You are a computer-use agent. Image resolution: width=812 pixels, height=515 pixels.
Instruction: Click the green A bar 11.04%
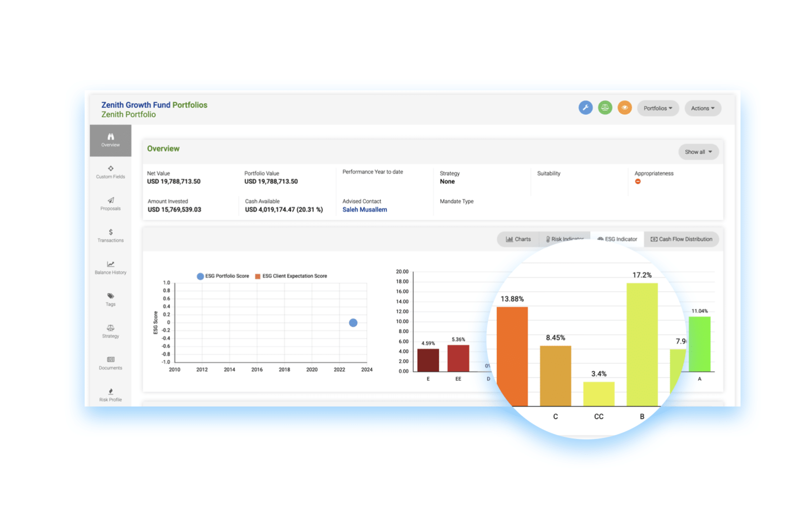699,344
